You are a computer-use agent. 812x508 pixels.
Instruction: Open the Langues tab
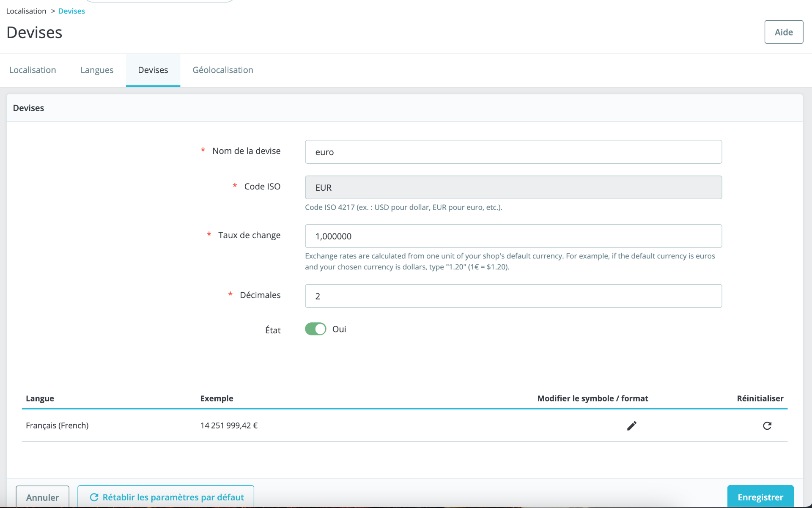[97, 70]
